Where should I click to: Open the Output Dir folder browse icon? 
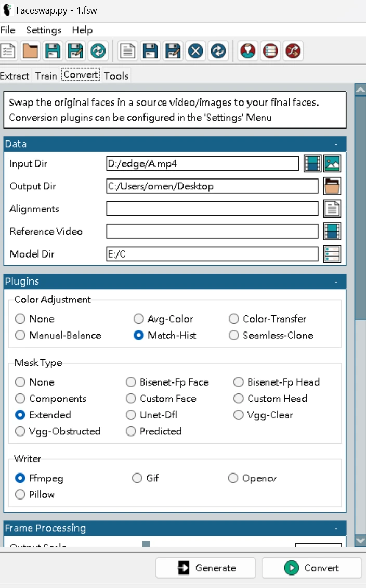click(x=332, y=186)
